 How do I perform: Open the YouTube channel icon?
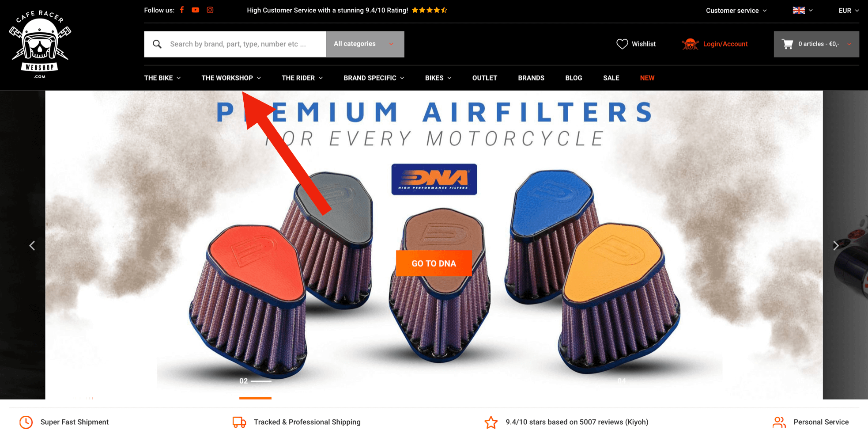[195, 10]
